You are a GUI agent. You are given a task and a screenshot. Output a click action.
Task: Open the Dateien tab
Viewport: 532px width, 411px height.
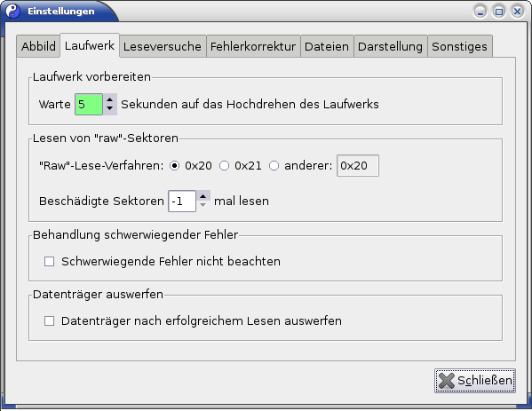(327, 46)
